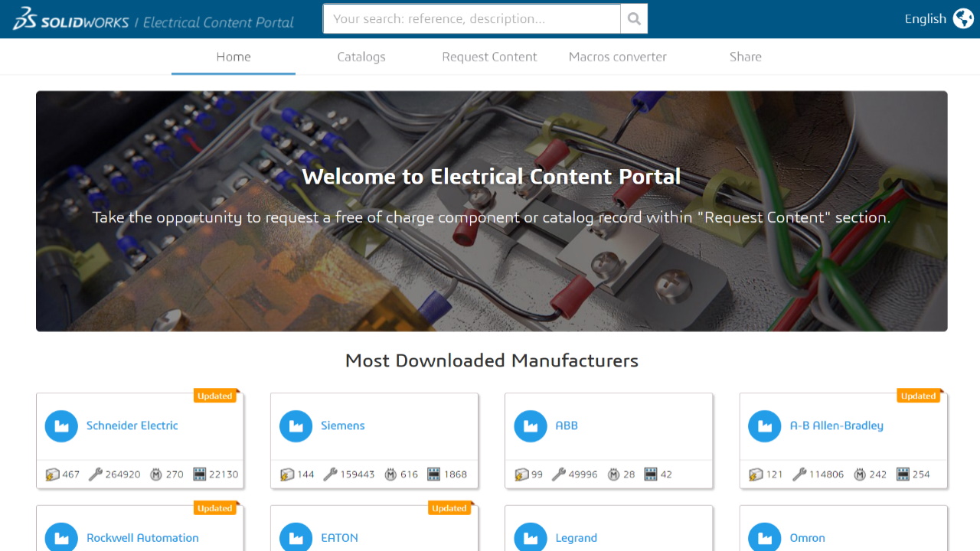The image size is (980, 551).
Task: Click the Legrand factory icon
Action: [x=530, y=538]
